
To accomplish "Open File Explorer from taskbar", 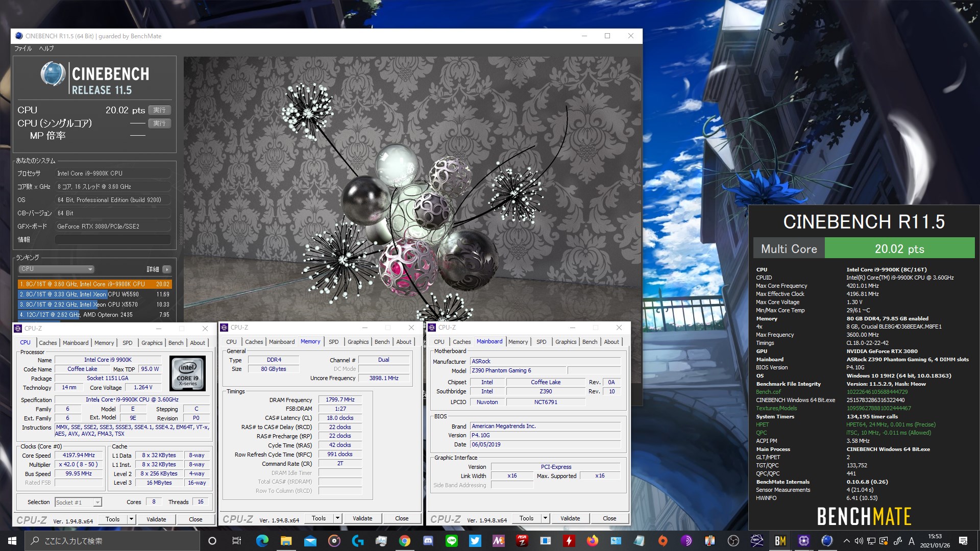I will click(286, 541).
